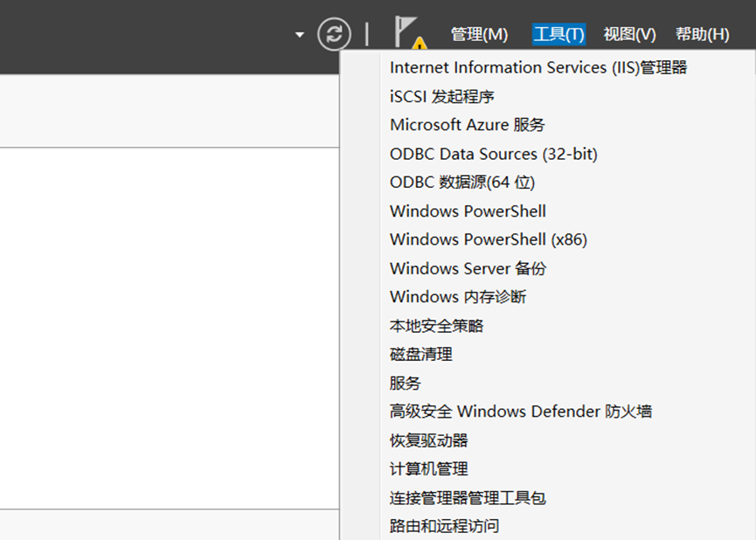Close the 工具(T) menu by clicking it
The image size is (756, 540).
[x=558, y=34]
